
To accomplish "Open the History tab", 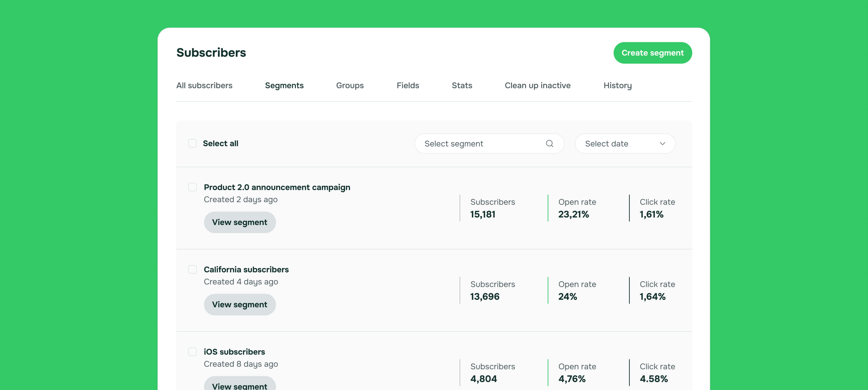I will [617, 85].
